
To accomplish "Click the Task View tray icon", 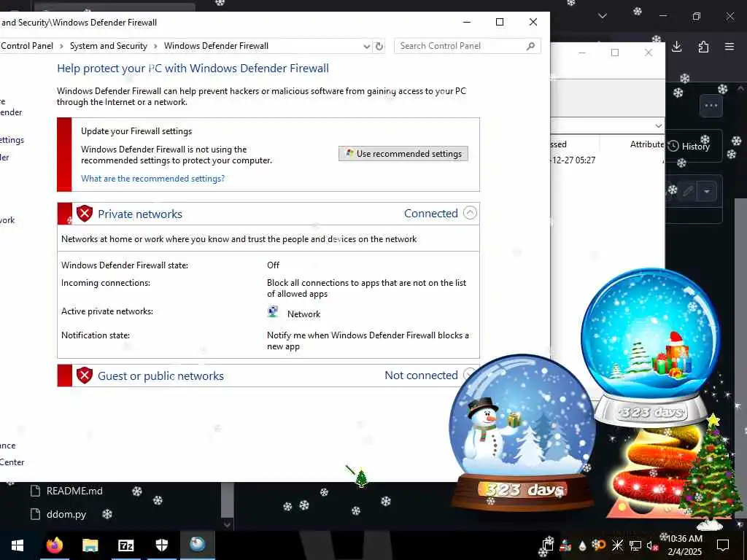I will click(547, 545).
